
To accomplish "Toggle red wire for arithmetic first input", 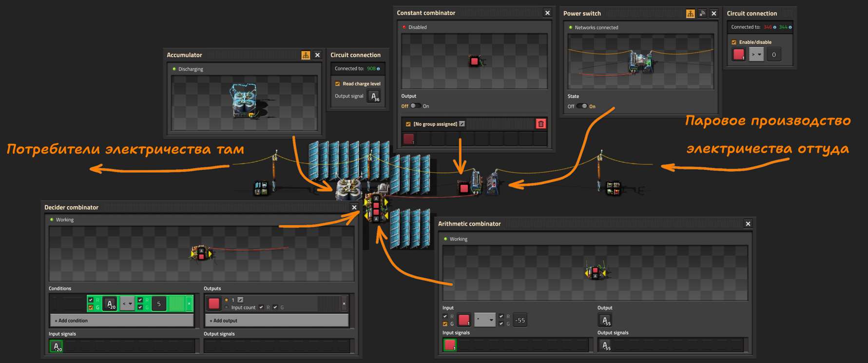I will [445, 317].
